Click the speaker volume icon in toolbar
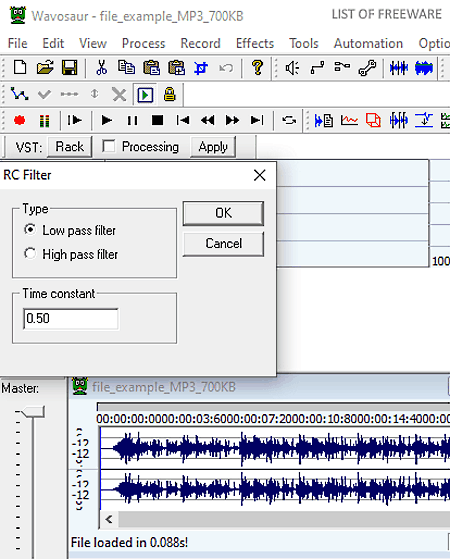The height and width of the screenshot is (559, 450). (292, 67)
